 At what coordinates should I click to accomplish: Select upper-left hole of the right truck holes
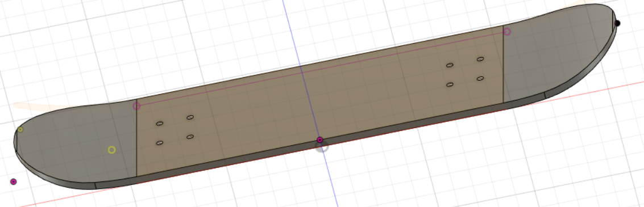450,65
